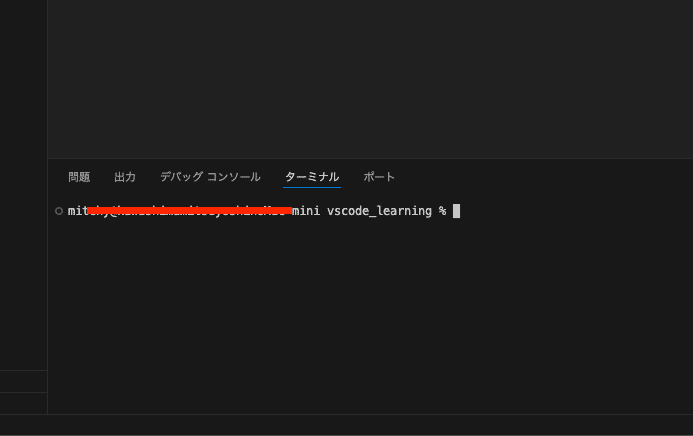Focus the empty editor area above the panel

[370, 79]
